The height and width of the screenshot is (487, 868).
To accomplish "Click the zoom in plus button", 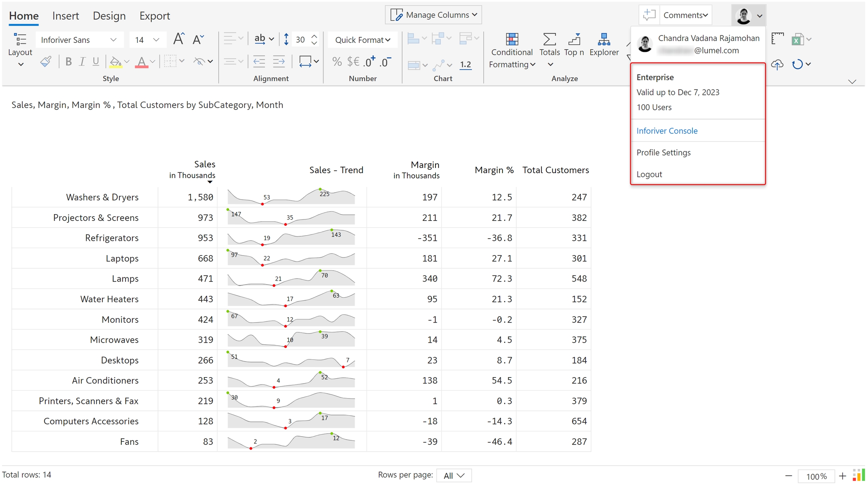I will 842,476.
